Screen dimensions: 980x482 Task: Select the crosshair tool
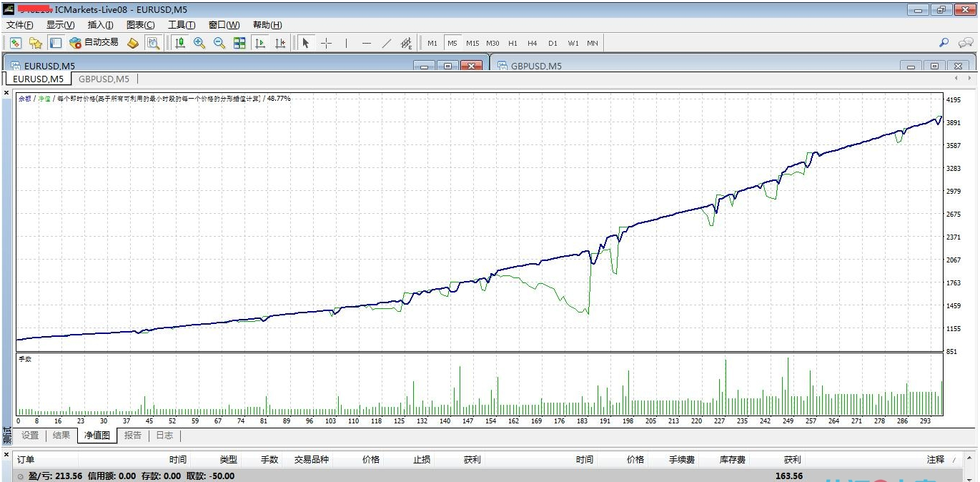tap(326, 43)
